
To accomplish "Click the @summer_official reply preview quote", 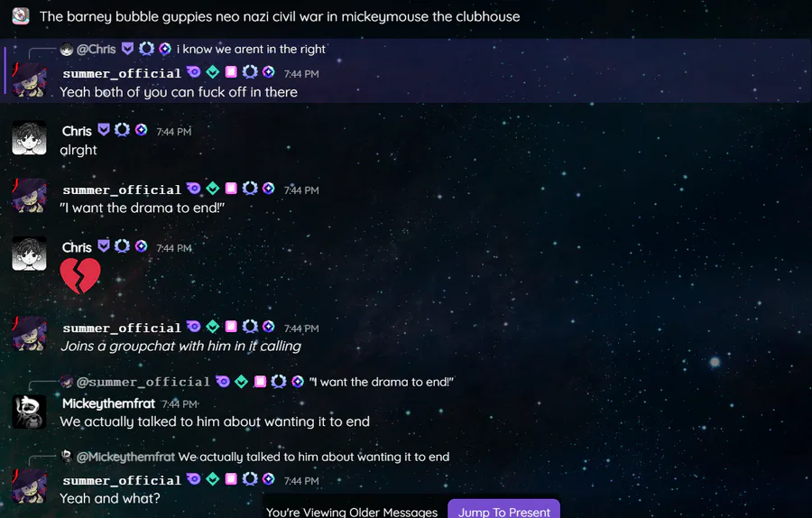I will point(381,383).
